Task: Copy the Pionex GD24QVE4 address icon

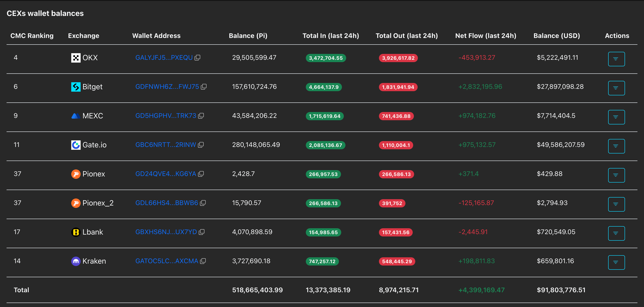Action: [x=201, y=174]
